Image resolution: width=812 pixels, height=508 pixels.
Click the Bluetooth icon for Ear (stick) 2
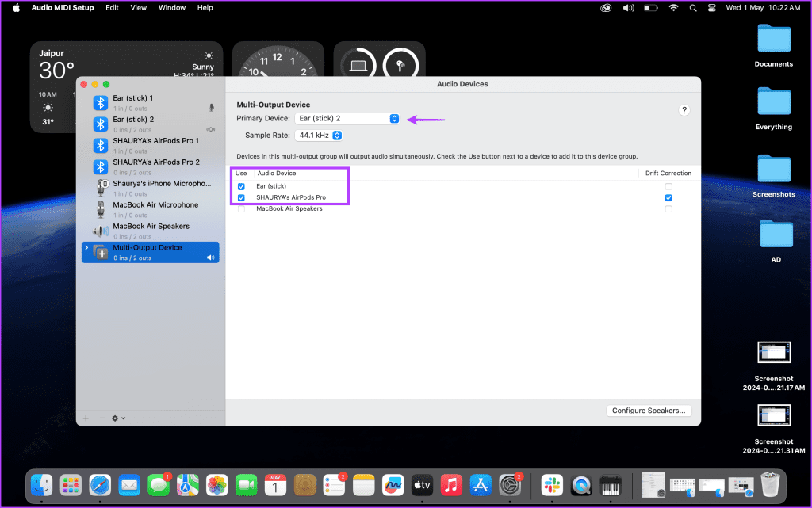pyautogui.click(x=101, y=124)
